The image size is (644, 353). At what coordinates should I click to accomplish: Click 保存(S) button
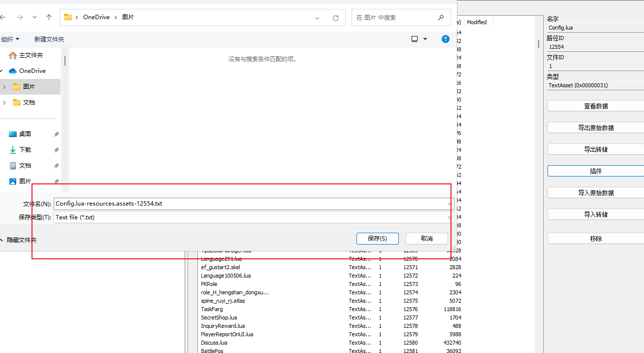(x=377, y=238)
